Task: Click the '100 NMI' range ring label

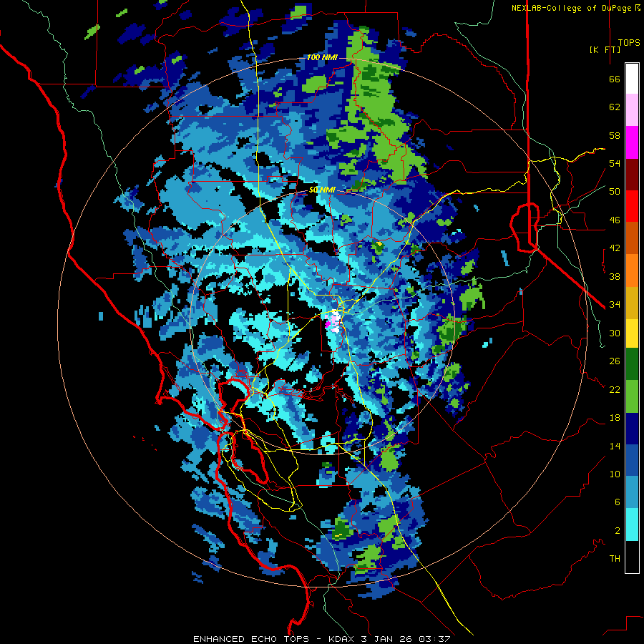Action: point(322,57)
